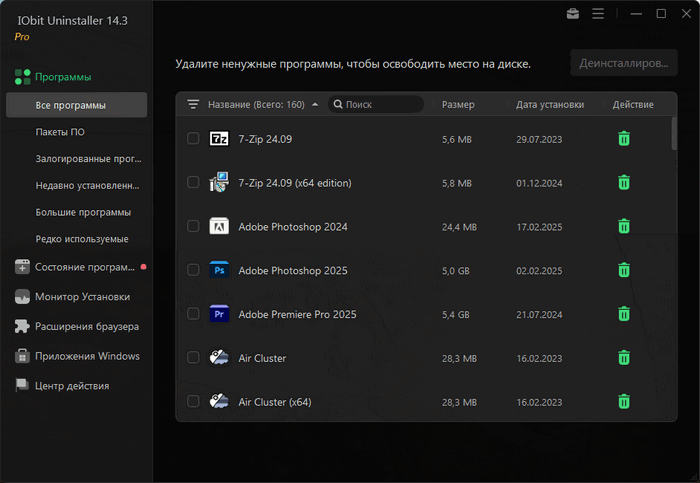This screenshot has height=483, width=700.
Task: Open the filter icon beside Название column
Action: 193,104
